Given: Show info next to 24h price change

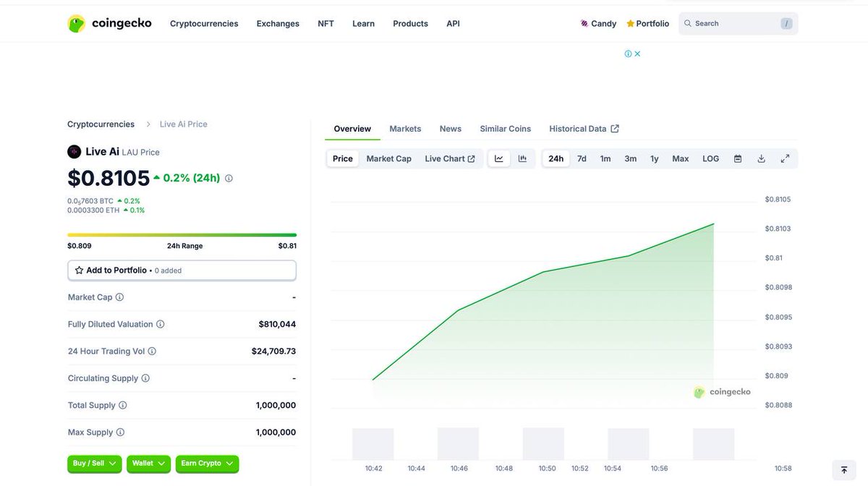Looking at the screenshot, I should click(x=229, y=178).
